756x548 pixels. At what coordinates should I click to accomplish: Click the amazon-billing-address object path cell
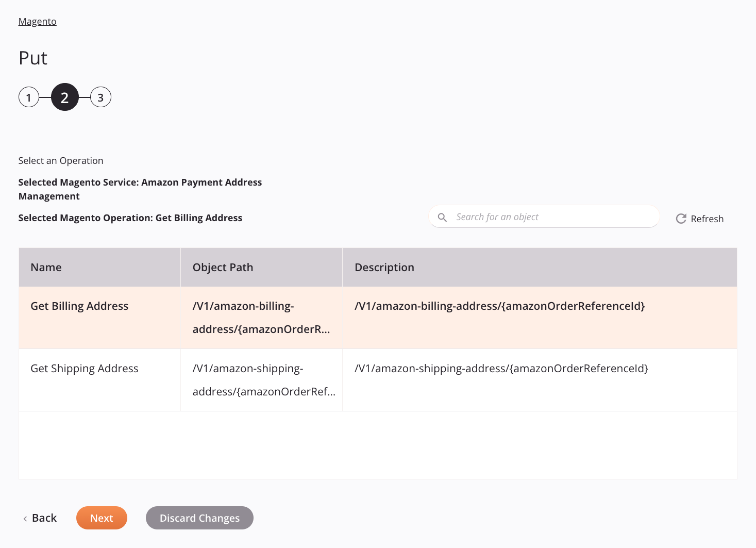pos(261,318)
